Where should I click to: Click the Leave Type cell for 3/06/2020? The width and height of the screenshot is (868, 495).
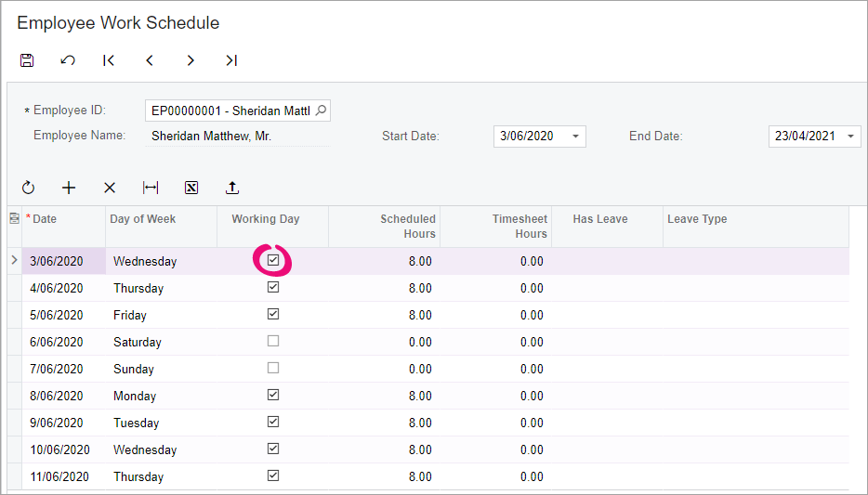[x=756, y=261]
